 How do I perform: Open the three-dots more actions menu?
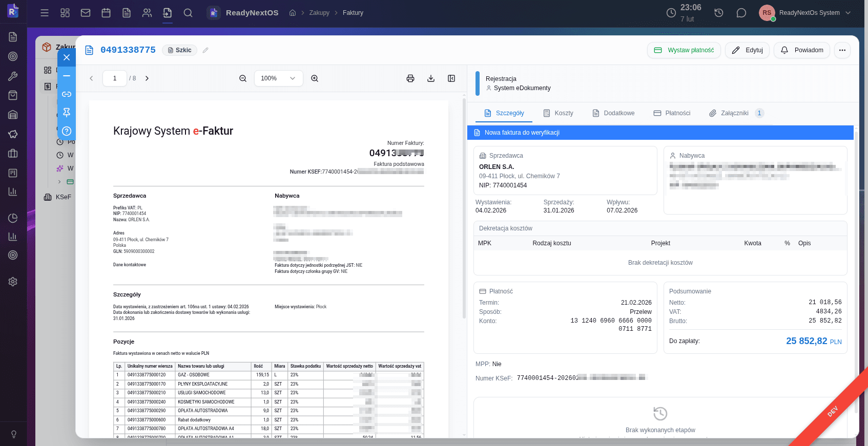842,50
